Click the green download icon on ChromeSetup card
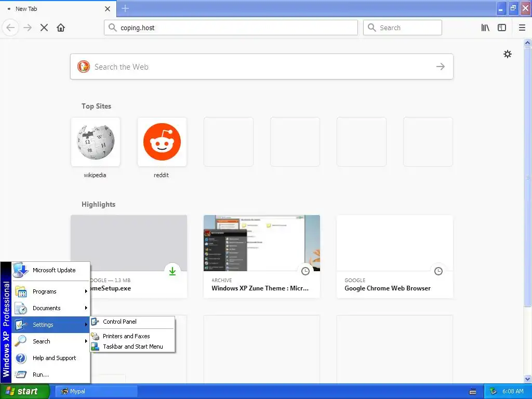532x399 pixels. [172, 271]
